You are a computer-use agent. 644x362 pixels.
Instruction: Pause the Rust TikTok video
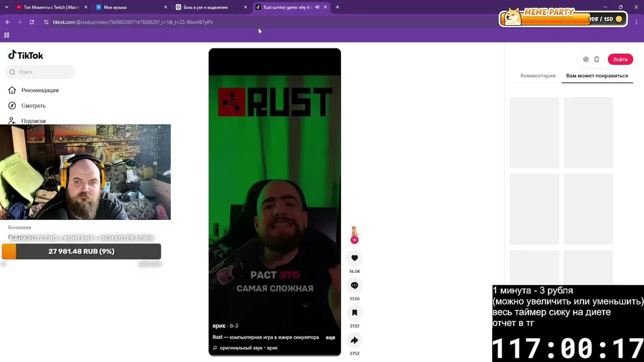click(275, 201)
